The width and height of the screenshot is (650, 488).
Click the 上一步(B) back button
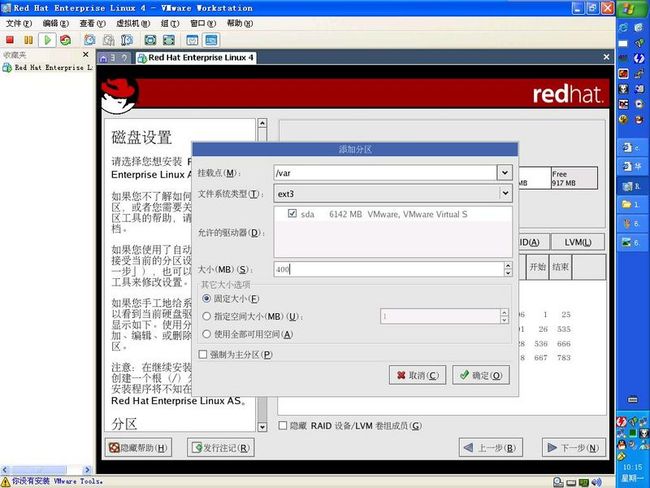(490, 448)
